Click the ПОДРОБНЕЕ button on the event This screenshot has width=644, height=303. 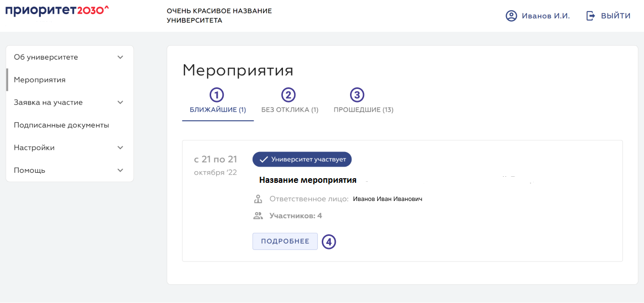coord(284,241)
